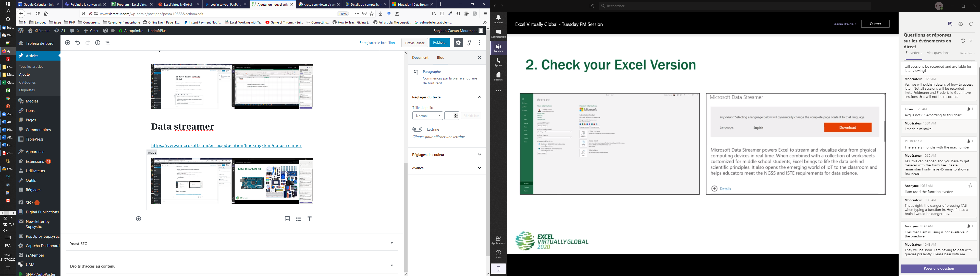This screenshot has width=980, height=276.
Task: Open the Firefox downloads arrow
Action: [381, 14]
